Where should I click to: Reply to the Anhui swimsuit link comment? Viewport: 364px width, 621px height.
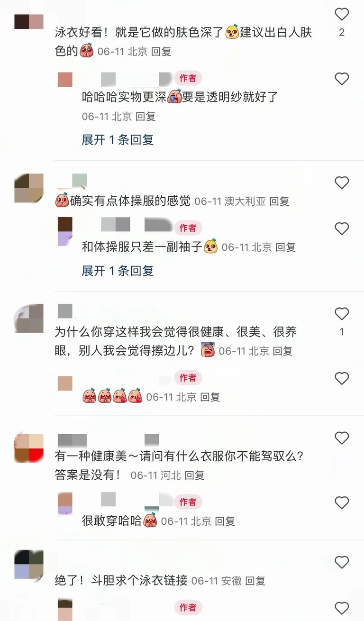pyautogui.click(x=255, y=580)
